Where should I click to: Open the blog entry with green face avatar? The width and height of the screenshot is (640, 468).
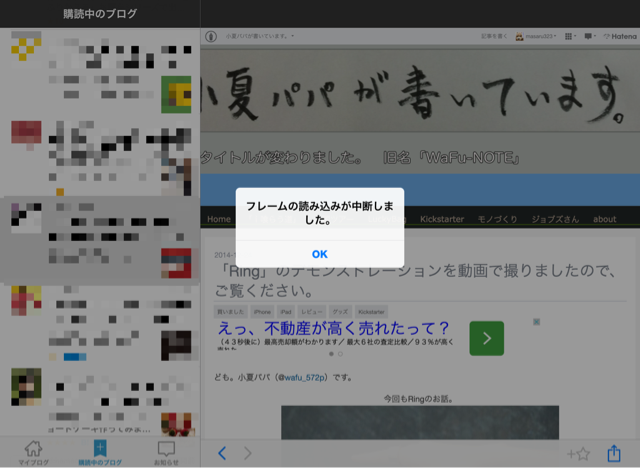[100, 401]
